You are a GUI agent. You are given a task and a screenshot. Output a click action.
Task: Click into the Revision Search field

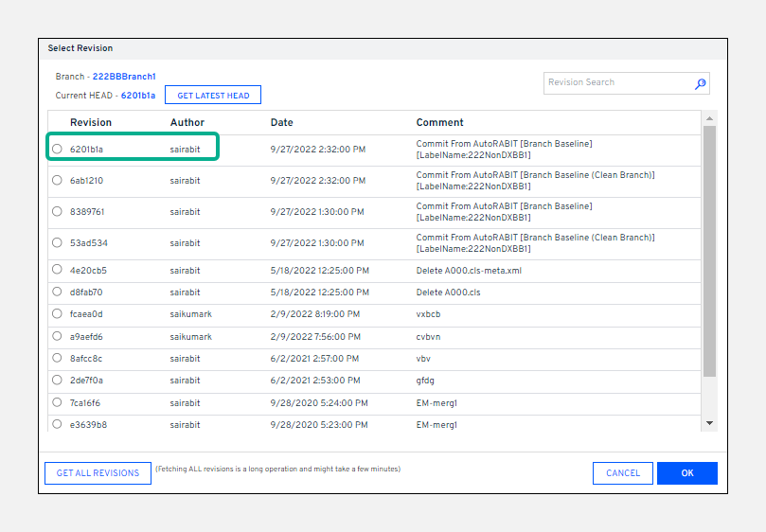tap(615, 83)
